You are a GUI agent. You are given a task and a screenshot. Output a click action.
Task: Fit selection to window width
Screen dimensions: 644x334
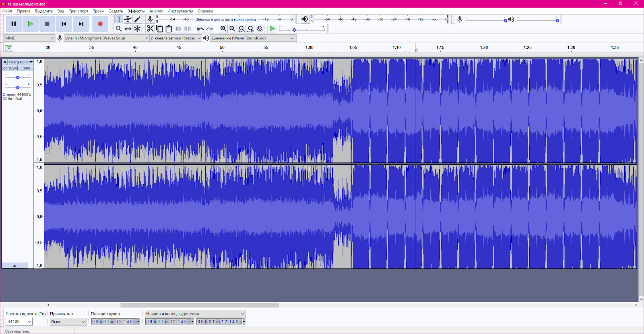point(242,29)
